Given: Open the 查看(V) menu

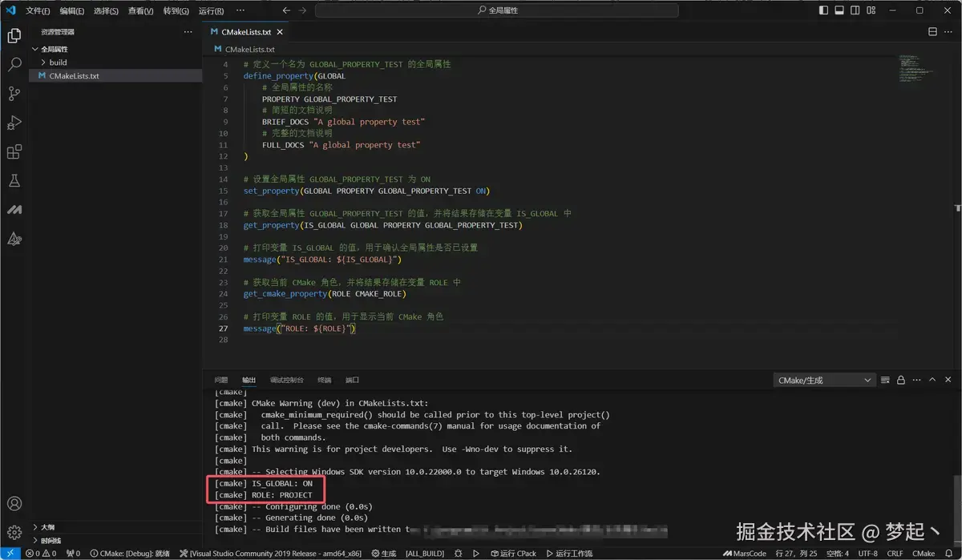Looking at the screenshot, I should pyautogui.click(x=141, y=11).
